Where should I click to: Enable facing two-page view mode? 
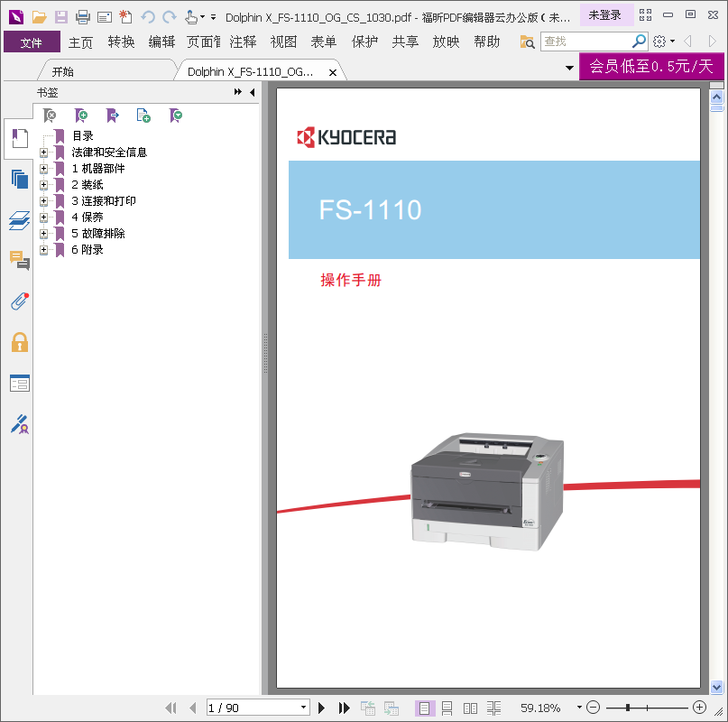(x=470, y=708)
